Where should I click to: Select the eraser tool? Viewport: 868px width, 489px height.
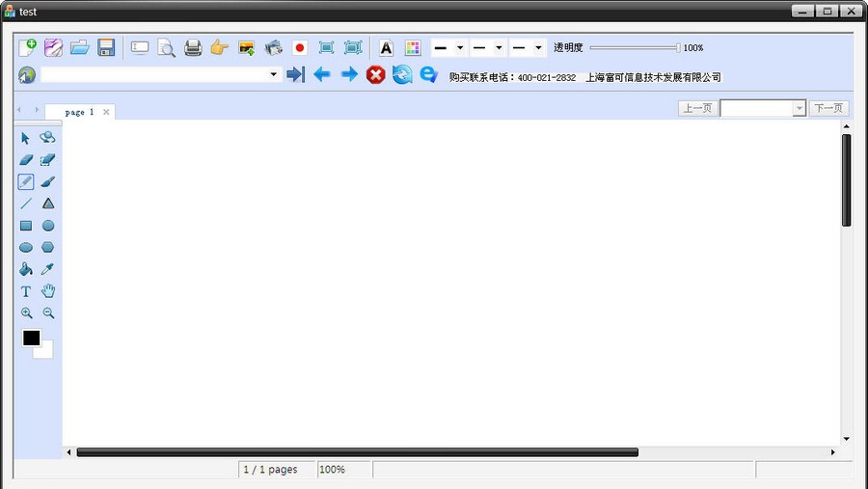click(x=26, y=160)
